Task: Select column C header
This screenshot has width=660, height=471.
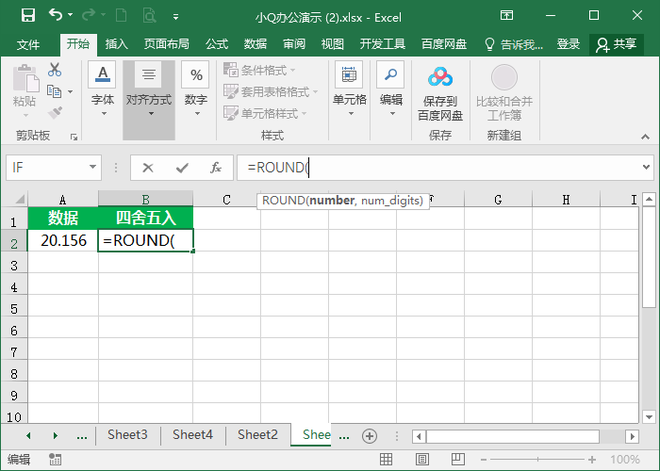Action: 226,199
